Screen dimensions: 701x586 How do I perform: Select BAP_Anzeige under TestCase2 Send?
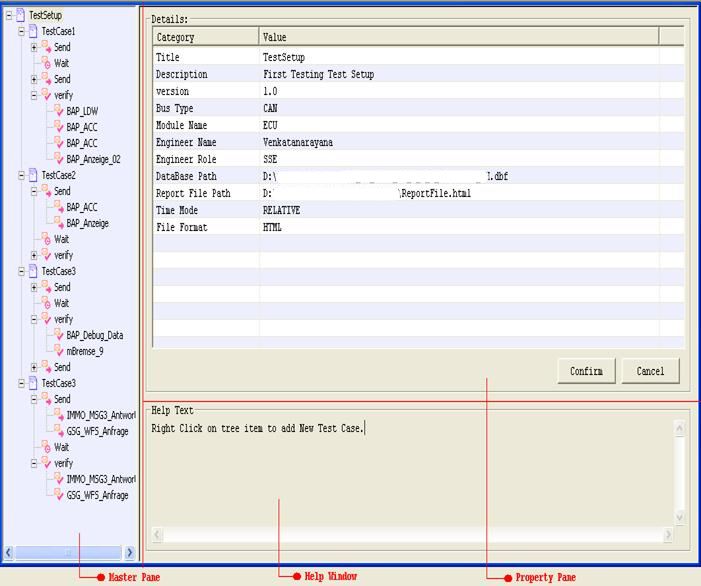pyautogui.click(x=88, y=223)
